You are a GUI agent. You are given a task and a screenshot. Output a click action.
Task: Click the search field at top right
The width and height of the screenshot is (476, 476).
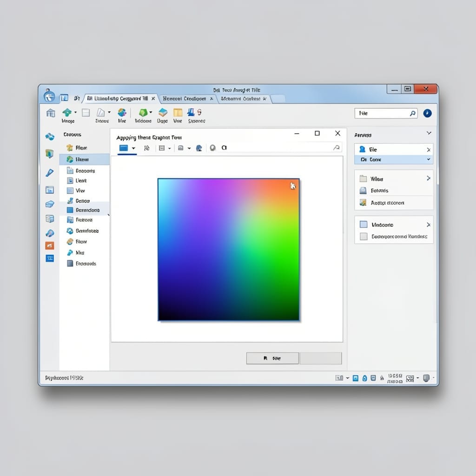click(386, 113)
